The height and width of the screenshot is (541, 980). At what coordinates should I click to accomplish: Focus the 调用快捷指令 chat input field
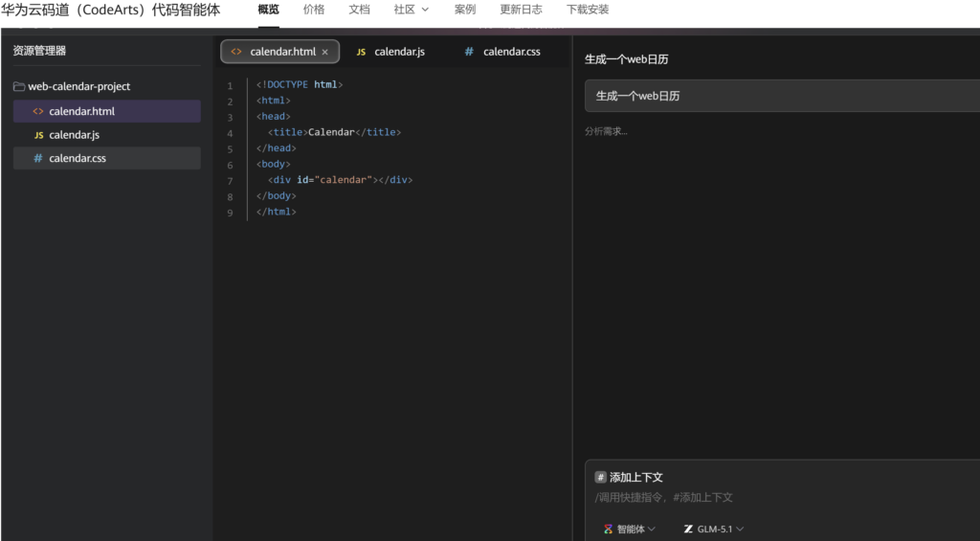pos(783,498)
